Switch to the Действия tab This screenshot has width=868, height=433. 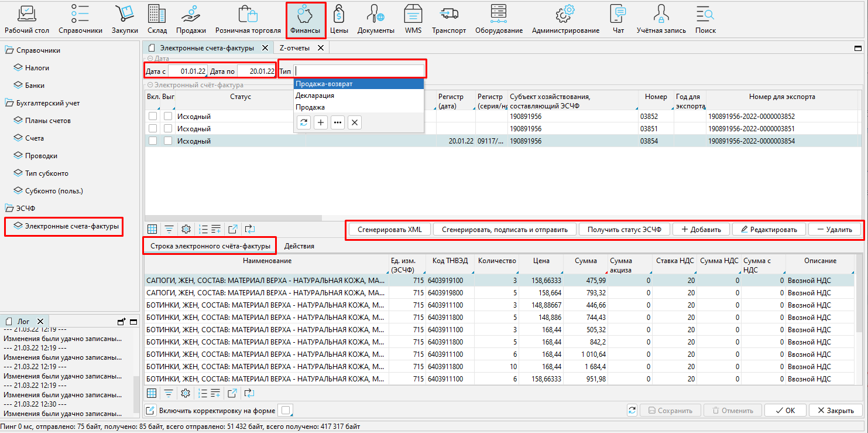299,246
